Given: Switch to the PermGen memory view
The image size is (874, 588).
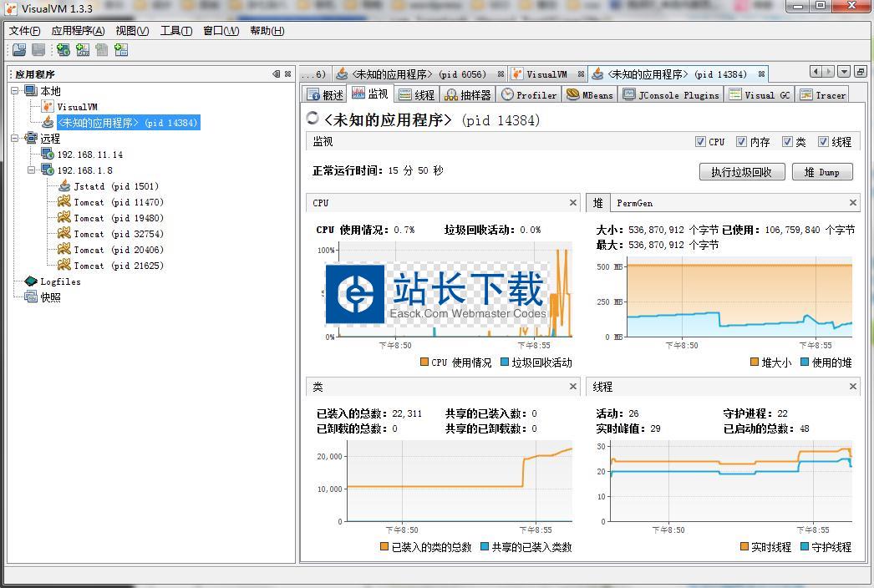Looking at the screenshot, I should pyautogui.click(x=634, y=203).
